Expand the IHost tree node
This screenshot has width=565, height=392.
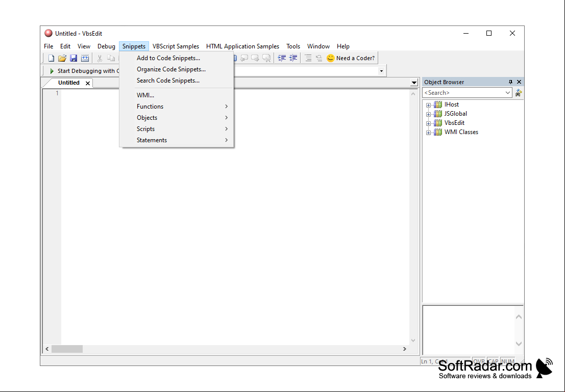(428, 105)
